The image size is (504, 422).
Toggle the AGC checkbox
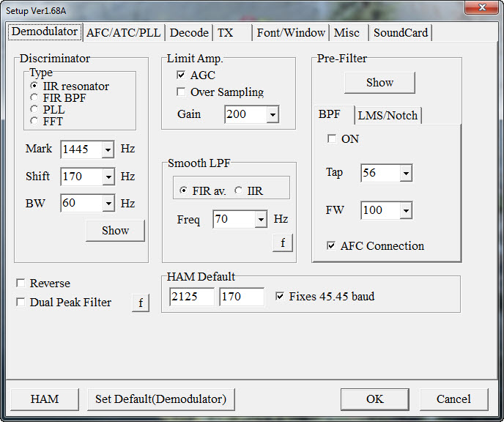(x=181, y=75)
